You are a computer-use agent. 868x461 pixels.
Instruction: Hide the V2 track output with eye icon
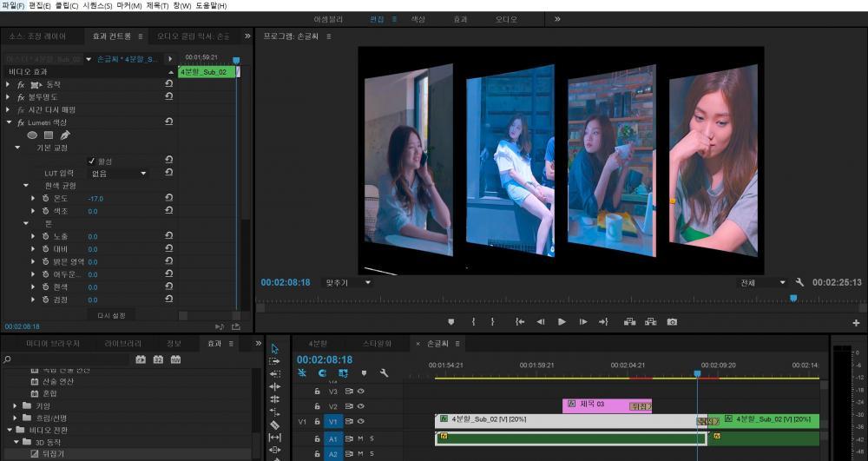coord(360,406)
